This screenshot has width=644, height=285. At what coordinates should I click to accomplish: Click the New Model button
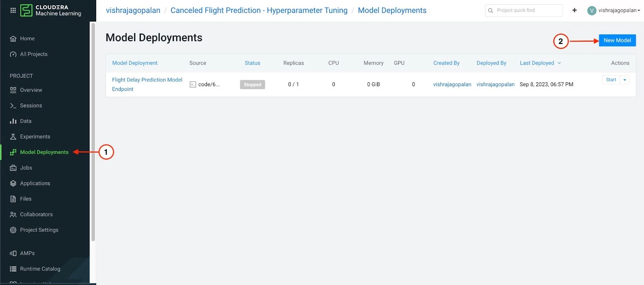(x=617, y=40)
